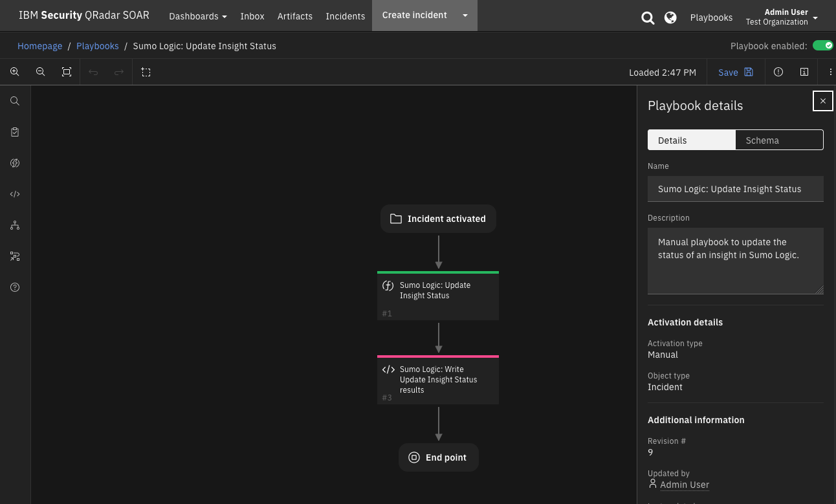Open the Create incident dropdown arrow
This screenshot has width=836, height=504.
pyautogui.click(x=465, y=16)
